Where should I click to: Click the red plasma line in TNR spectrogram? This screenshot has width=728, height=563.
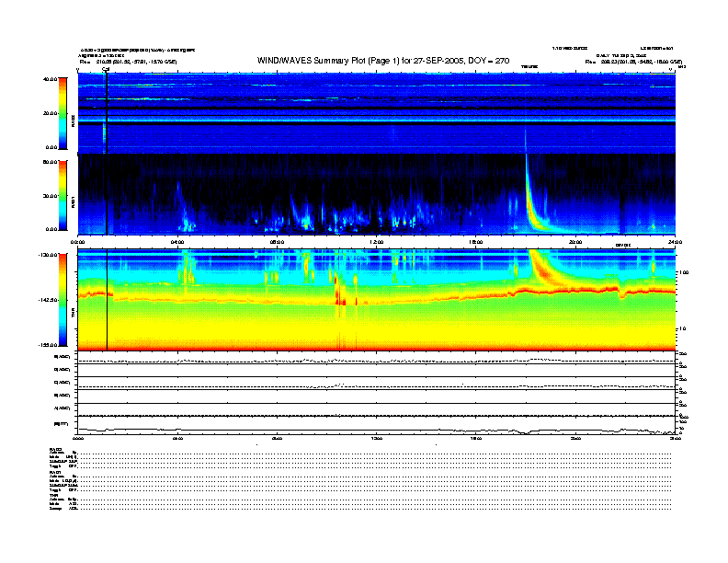coord(376,296)
